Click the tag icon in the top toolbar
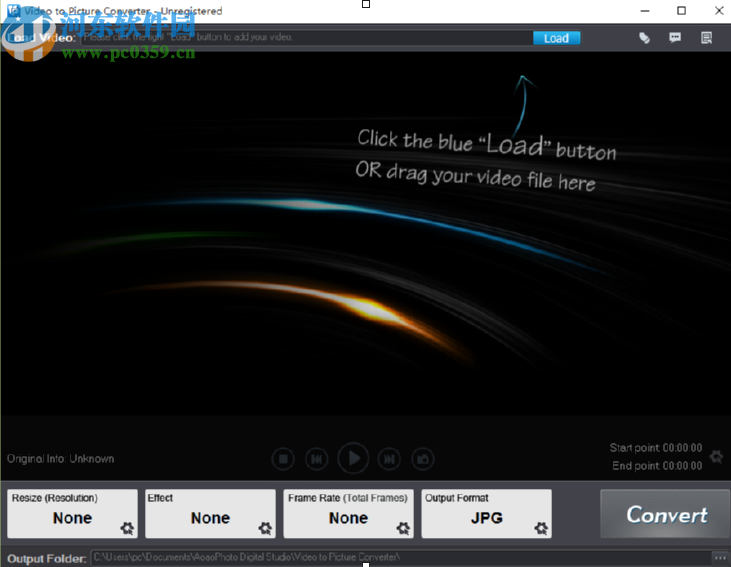731x567 pixels. point(644,38)
